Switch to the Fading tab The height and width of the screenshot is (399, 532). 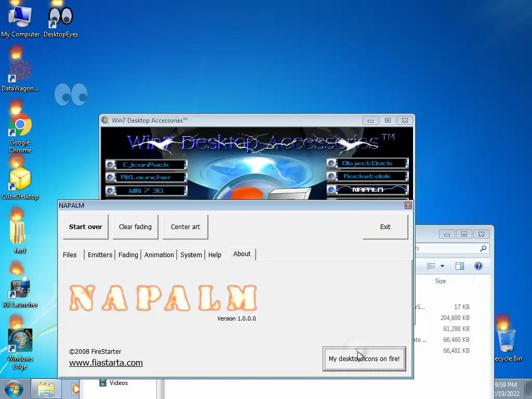tap(128, 255)
